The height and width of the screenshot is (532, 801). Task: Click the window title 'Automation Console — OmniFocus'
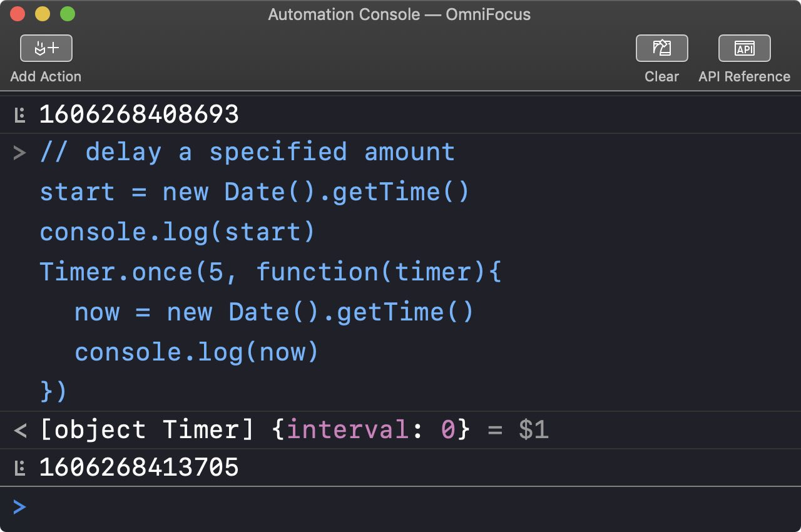coord(399,14)
